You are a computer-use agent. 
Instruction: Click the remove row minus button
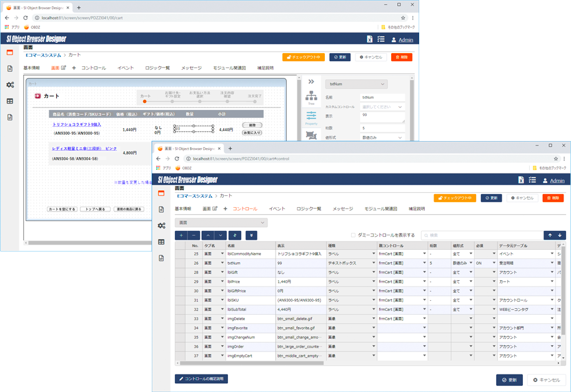(194, 235)
